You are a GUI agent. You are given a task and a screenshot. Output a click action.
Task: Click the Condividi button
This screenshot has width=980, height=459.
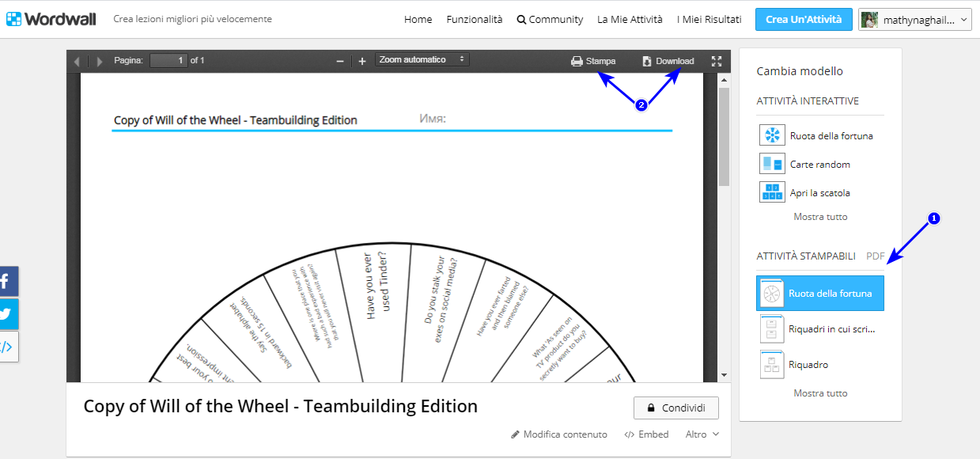[676, 408]
